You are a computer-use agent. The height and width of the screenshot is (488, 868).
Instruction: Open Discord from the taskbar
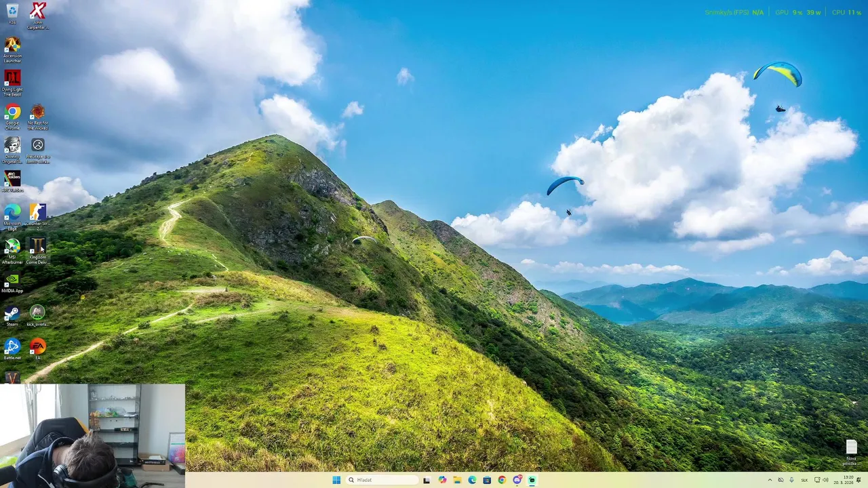click(x=517, y=480)
